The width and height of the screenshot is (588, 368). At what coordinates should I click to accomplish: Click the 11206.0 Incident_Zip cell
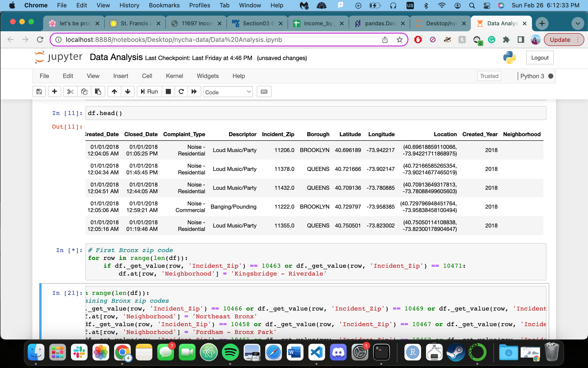click(284, 150)
